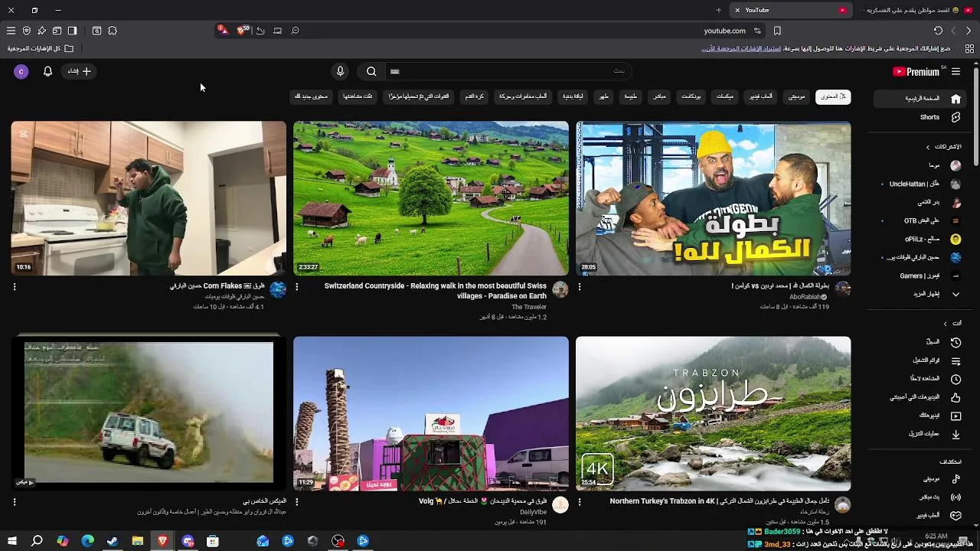Open the account avatar menu
This screenshot has height=551, width=980.
pyautogui.click(x=21, y=71)
